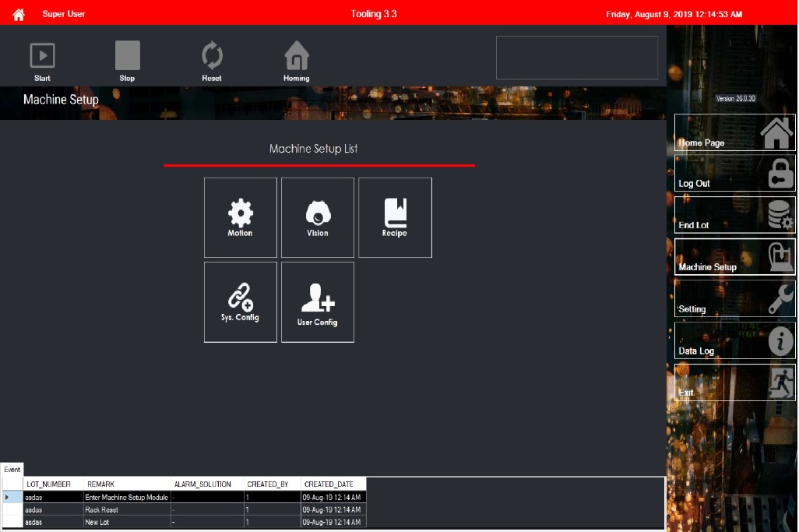Open the Recipe module
Viewport: 799px width, 532px height.
click(395, 217)
